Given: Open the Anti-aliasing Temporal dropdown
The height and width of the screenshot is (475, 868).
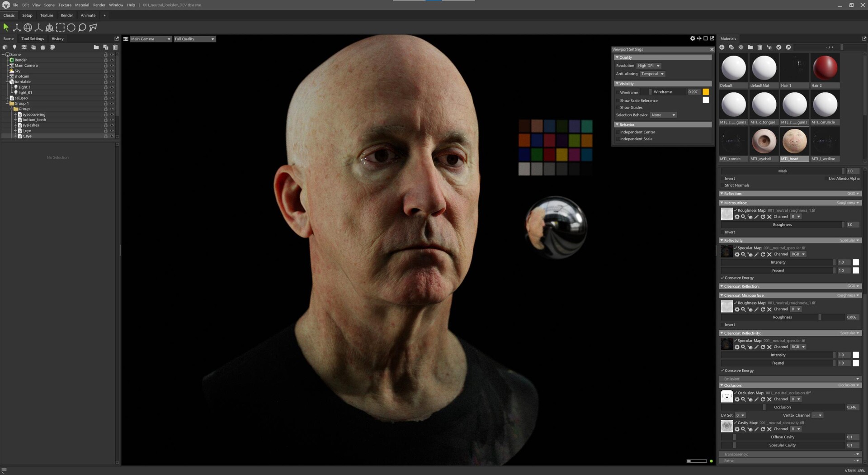Looking at the screenshot, I should 652,74.
